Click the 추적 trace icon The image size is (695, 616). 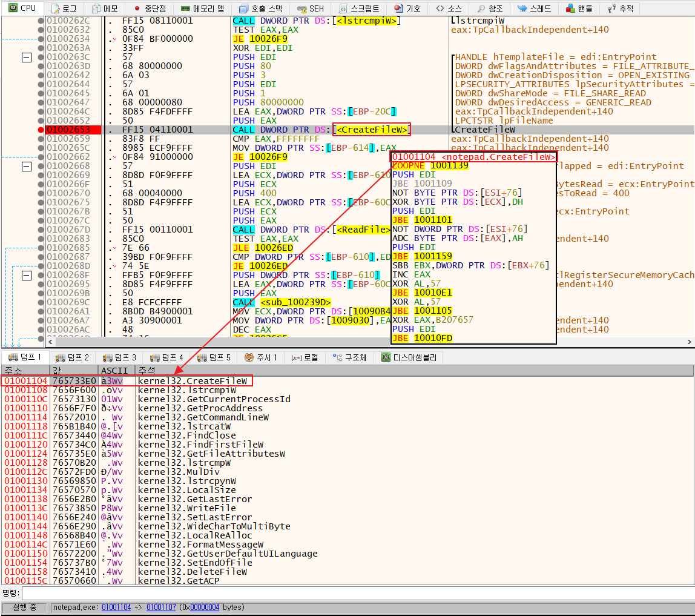[611, 8]
